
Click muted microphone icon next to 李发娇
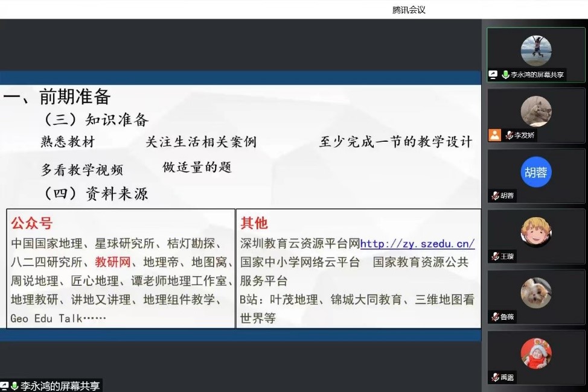click(510, 136)
